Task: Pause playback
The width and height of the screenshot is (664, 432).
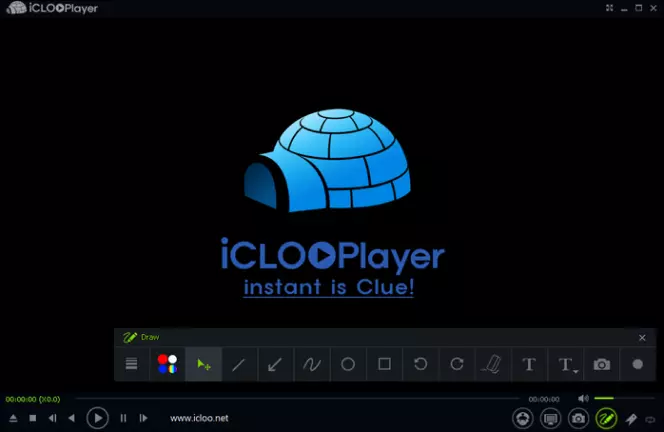Action: 123,418
